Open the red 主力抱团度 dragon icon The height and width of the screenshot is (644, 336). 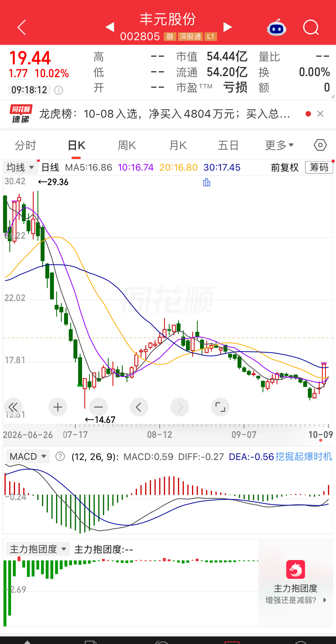(x=295, y=569)
